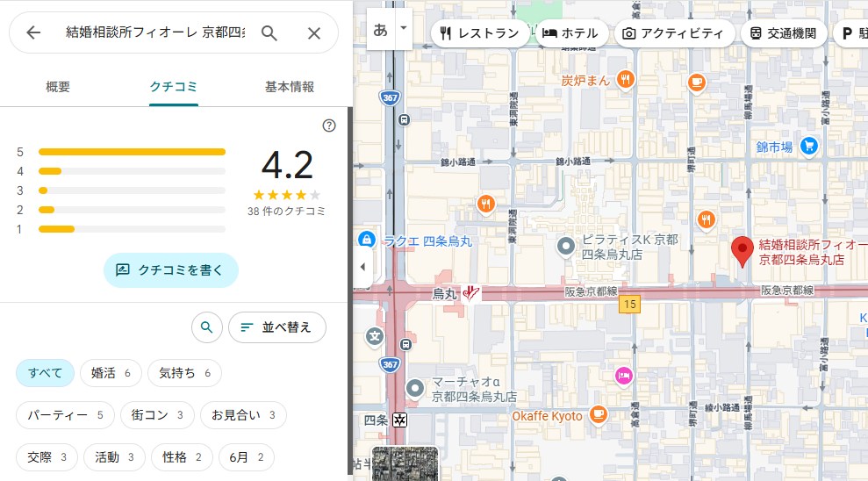The image size is (868, 481).
Task: Click the Okaffe Kyoto cafe marker
Action: (x=599, y=415)
